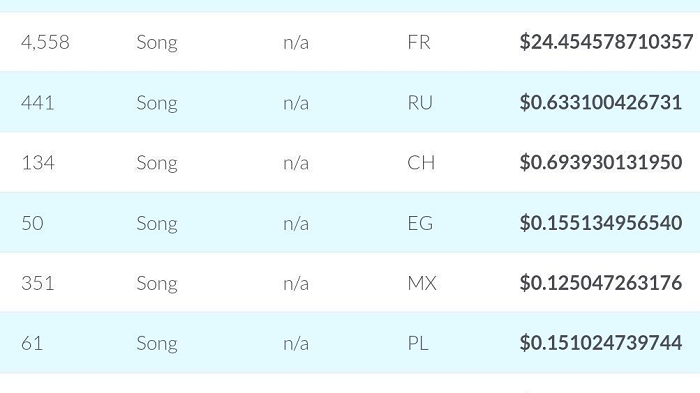Select the RU country code
Viewport: 700px width, 393px height.
point(420,103)
